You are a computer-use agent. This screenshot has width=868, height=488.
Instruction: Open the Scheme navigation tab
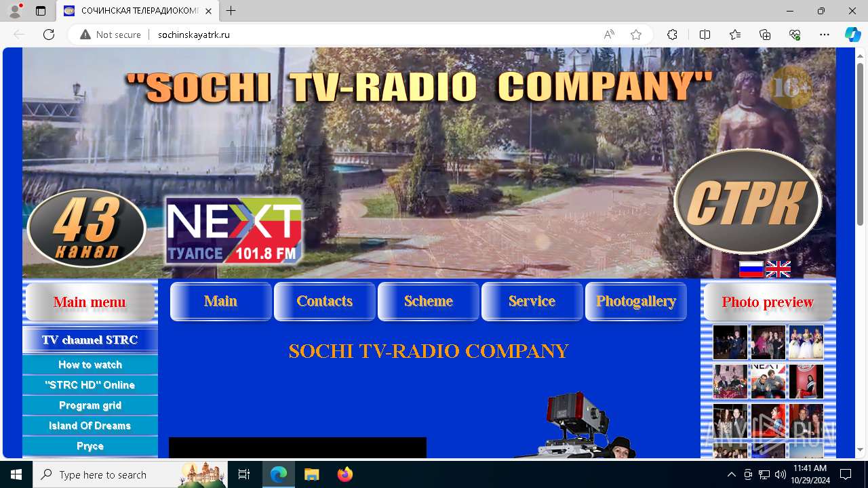429,301
